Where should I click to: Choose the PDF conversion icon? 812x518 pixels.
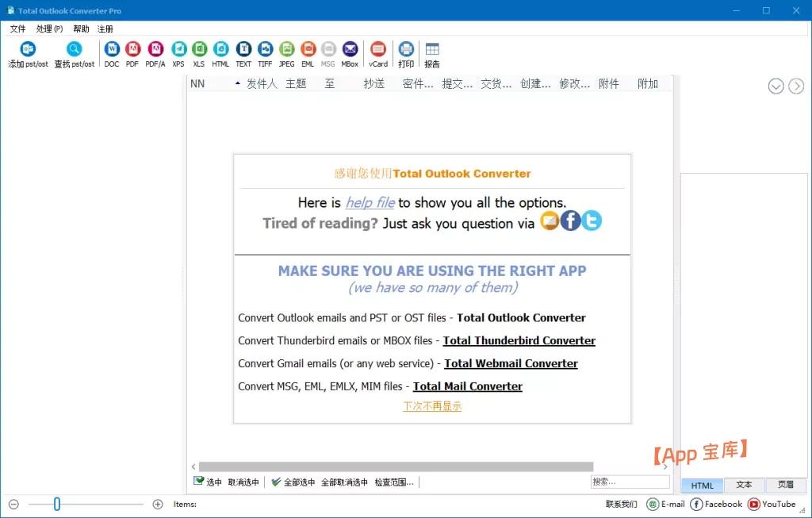pos(132,50)
